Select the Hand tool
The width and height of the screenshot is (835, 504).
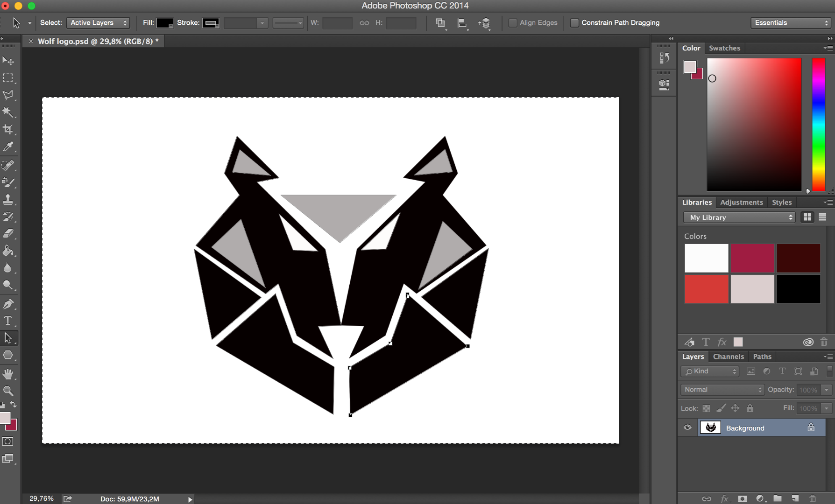click(x=8, y=374)
